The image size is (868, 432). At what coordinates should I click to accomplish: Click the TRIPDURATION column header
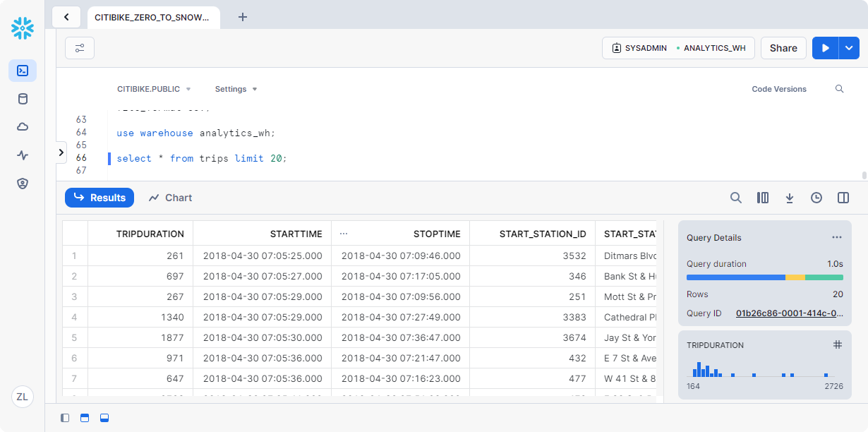(x=150, y=234)
